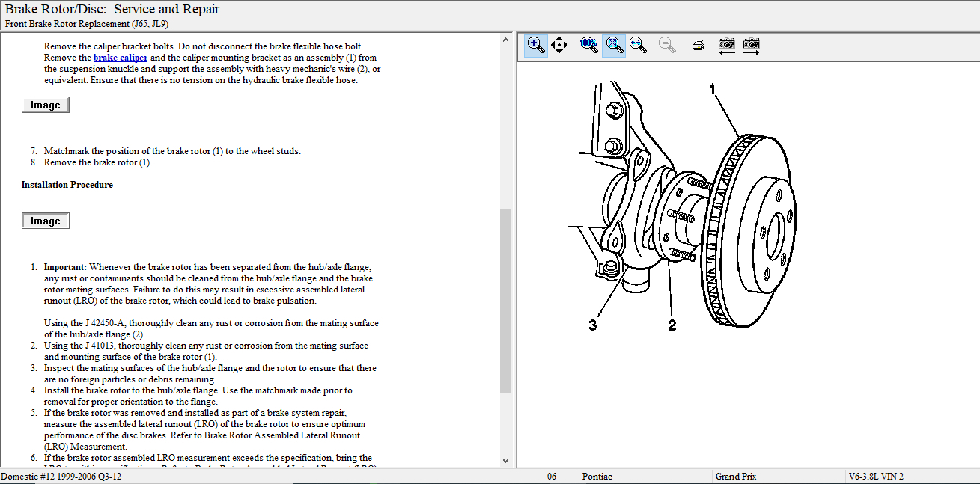The width and height of the screenshot is (980, 484).
Task: Go to next image with camera icon
Action: tap(752, 45)
